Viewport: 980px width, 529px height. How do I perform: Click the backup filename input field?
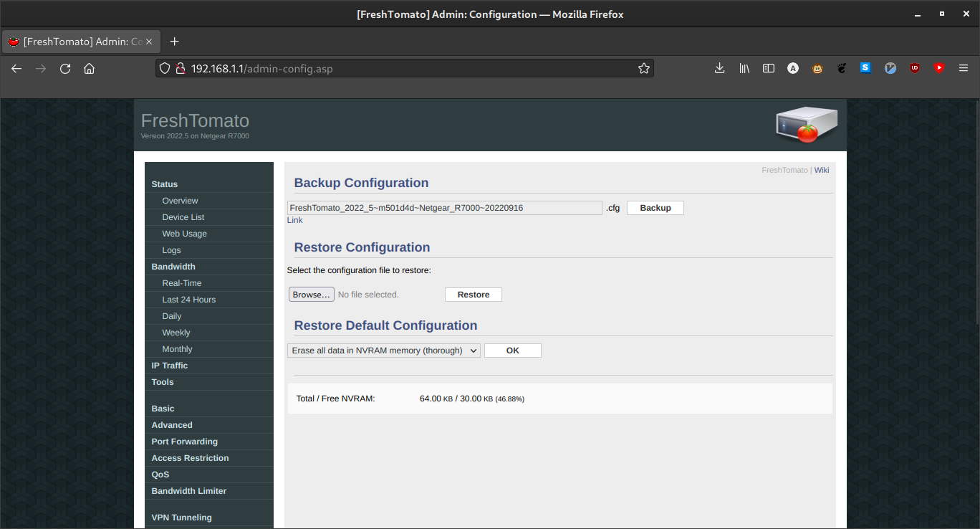coord(445,208)
